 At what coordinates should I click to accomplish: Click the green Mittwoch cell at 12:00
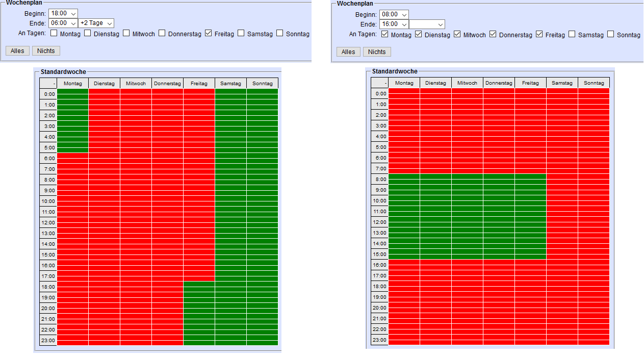point(467,222)
